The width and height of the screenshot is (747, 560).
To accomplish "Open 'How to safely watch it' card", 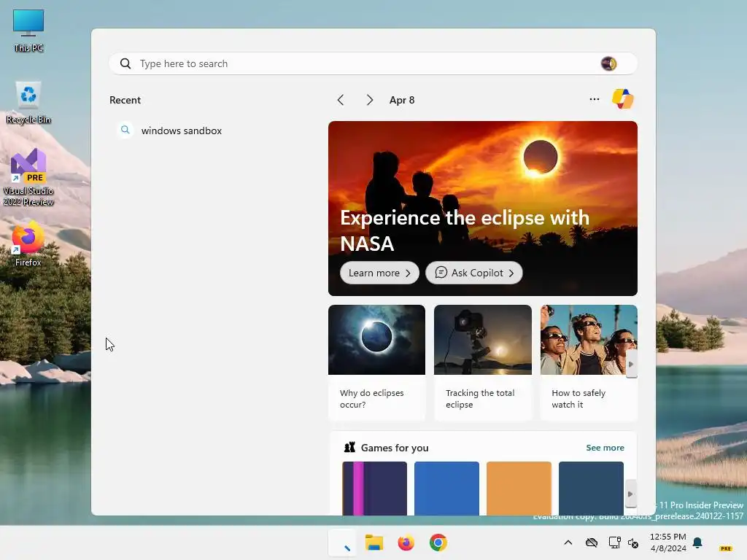I will tap(589, 363).
